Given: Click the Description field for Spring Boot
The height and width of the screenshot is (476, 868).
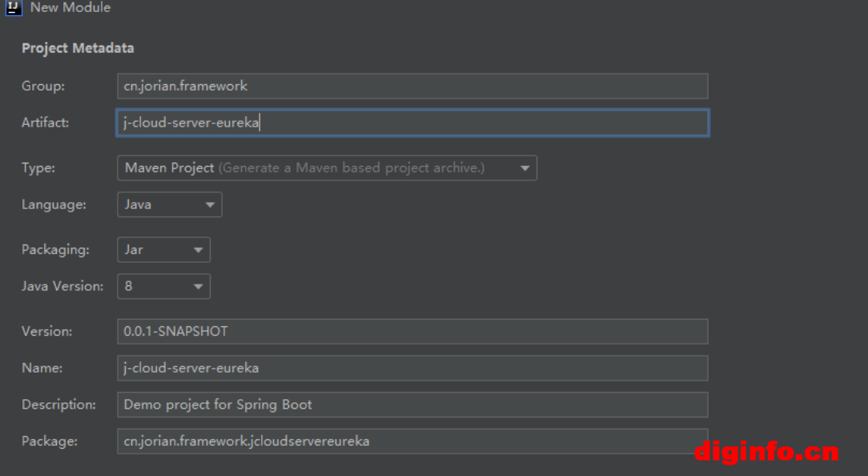Looking at the screenshot, I should click(412, 405).
